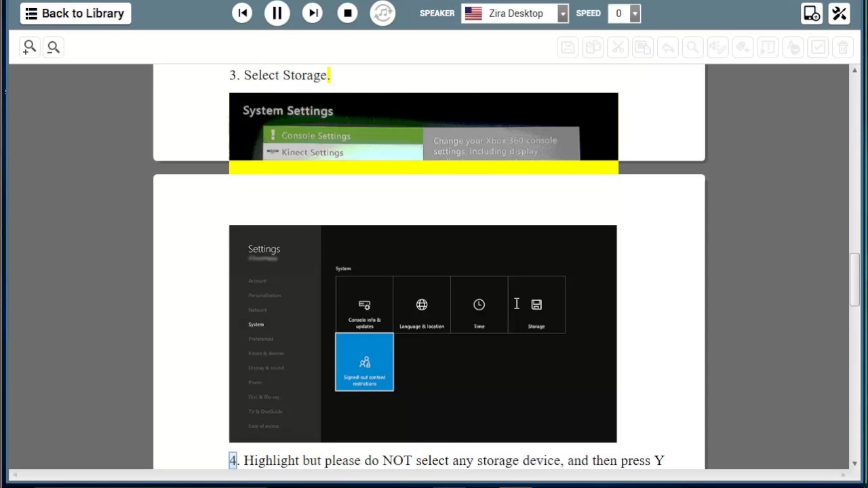This screenshot has width=868, height=488.
Task: Click the find magnifier icon in toolbar
Action: (692, 47)
